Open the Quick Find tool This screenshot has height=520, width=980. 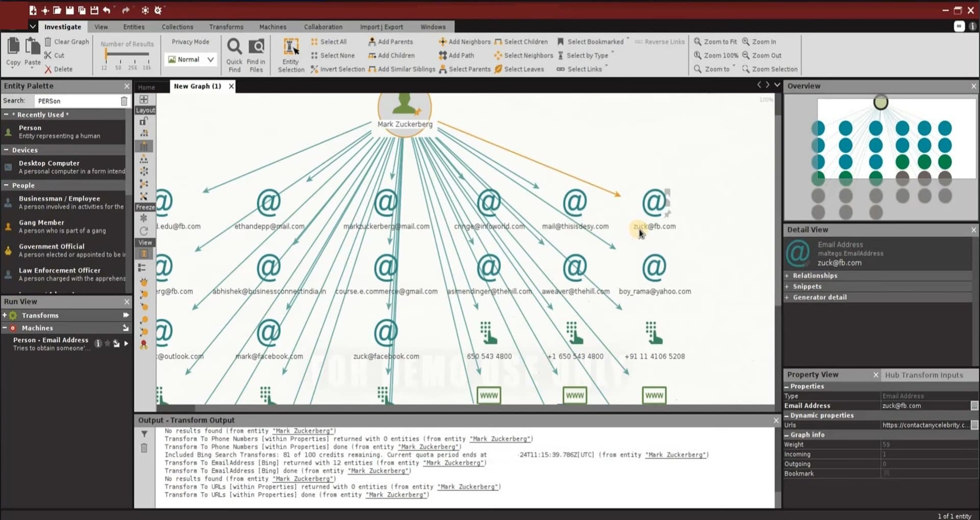tap(234, 55)
